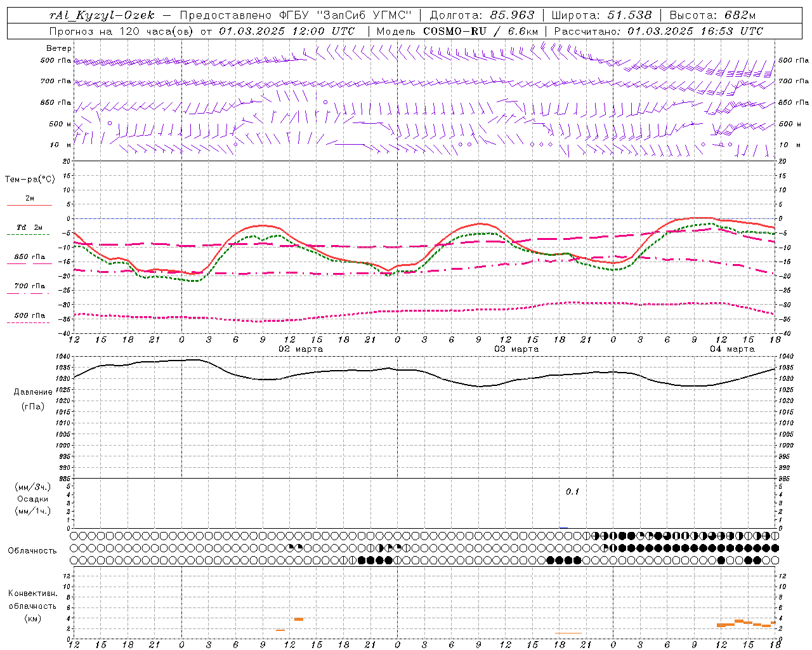
Task: Click the forecast start 01.03.2025 12:00 UTC
Action: 287,31
